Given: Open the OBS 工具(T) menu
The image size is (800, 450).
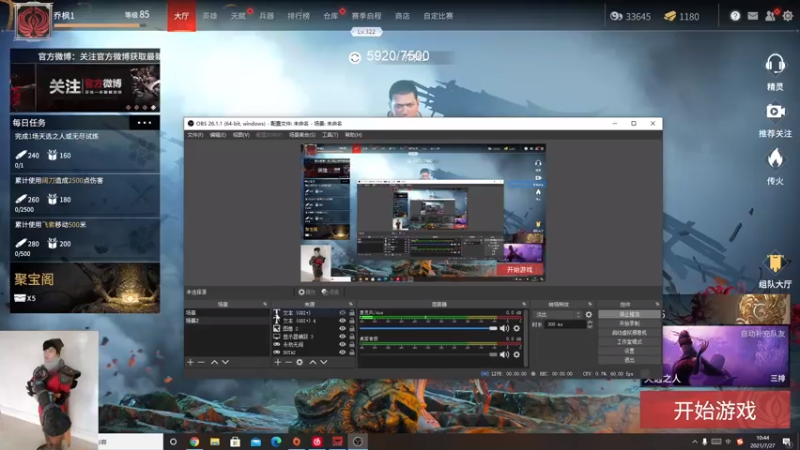Looking at the screenshot, I should tap(330, 135).
